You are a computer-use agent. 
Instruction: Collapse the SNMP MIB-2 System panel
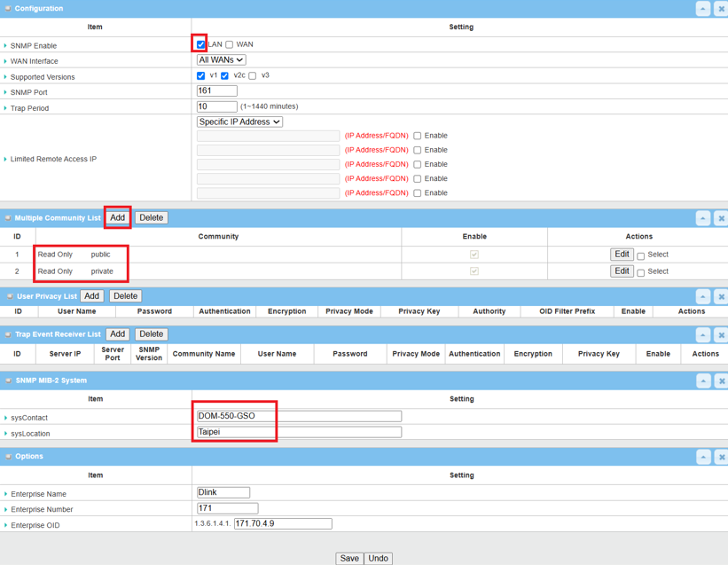(x=702, y=381)
